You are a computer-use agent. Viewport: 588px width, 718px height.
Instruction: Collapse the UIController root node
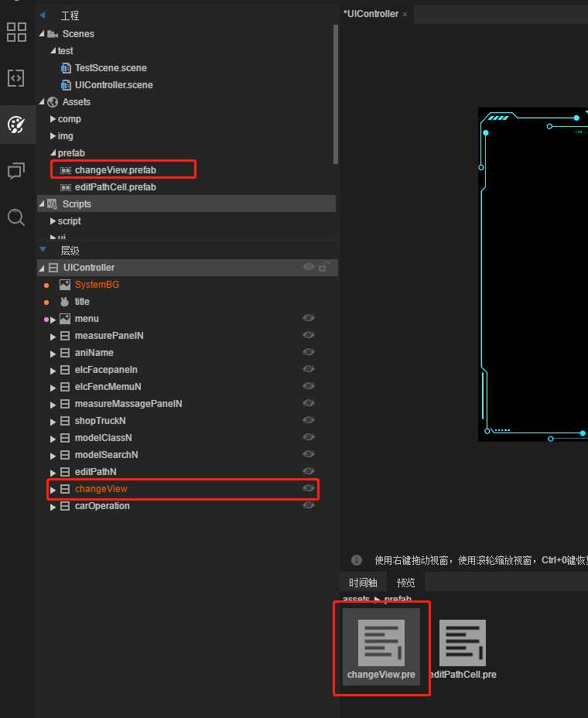click(42, 268)
